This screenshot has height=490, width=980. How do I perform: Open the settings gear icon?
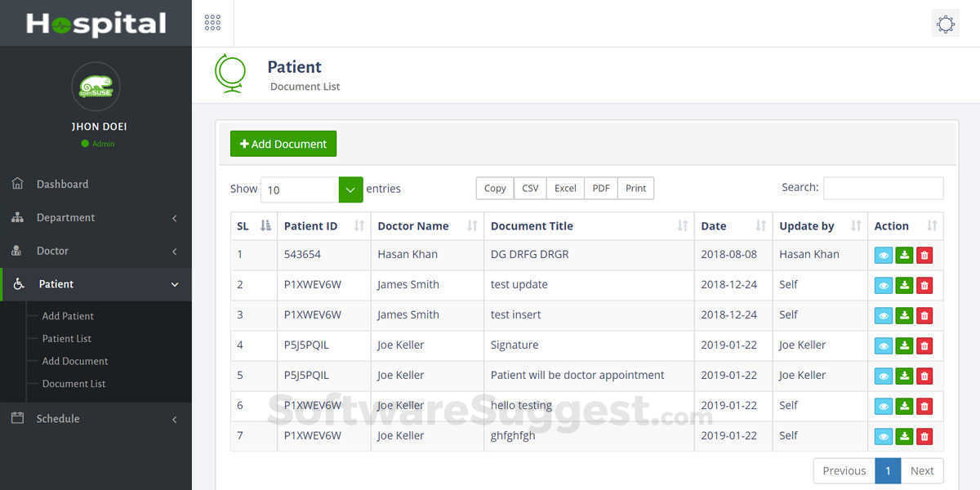coord(945,24)
